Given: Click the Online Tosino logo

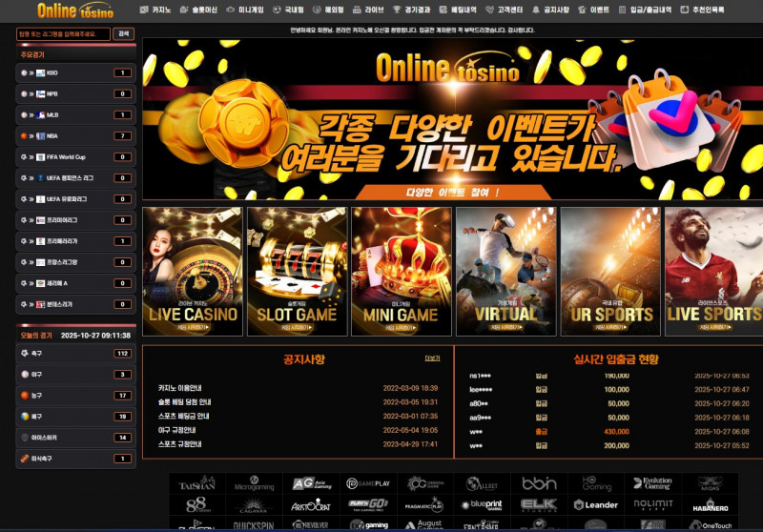Looking at the screenshot, I should pyautogui.click(x=73, y=10).
